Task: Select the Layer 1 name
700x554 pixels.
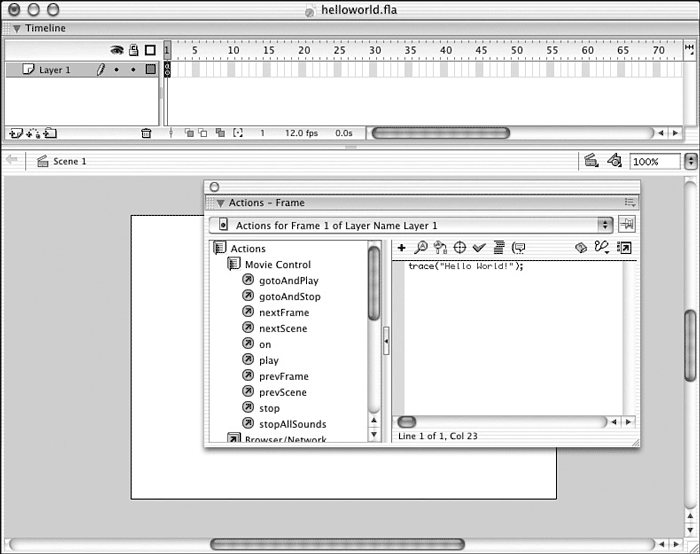Action: click(54, 70)
